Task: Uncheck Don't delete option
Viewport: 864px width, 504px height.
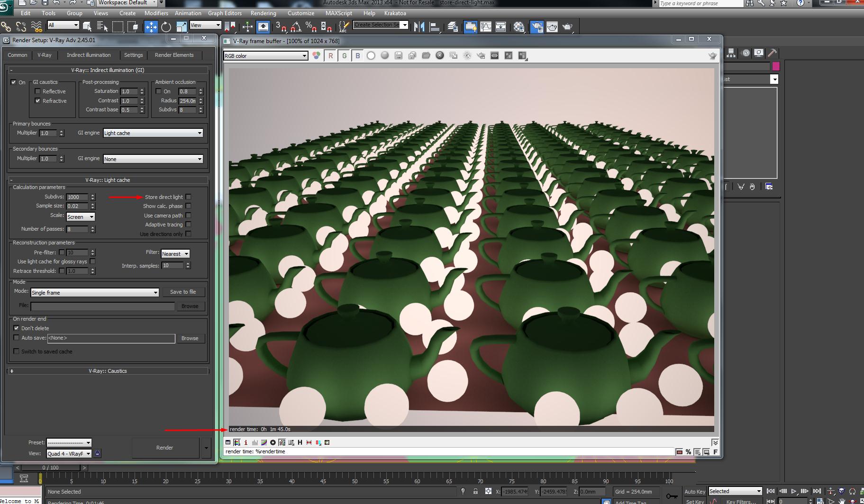Action: pos(17,328)
